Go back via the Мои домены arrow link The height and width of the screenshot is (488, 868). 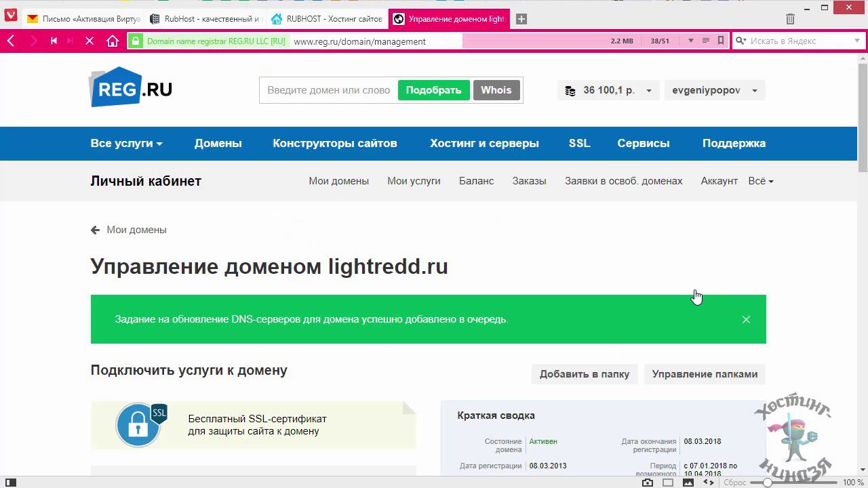(x=129, y=230)
